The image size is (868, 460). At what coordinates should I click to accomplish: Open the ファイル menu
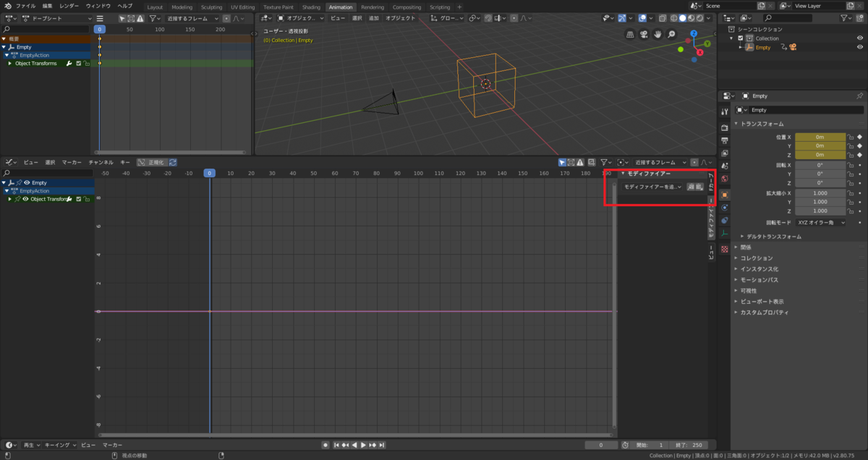point(25,6)
